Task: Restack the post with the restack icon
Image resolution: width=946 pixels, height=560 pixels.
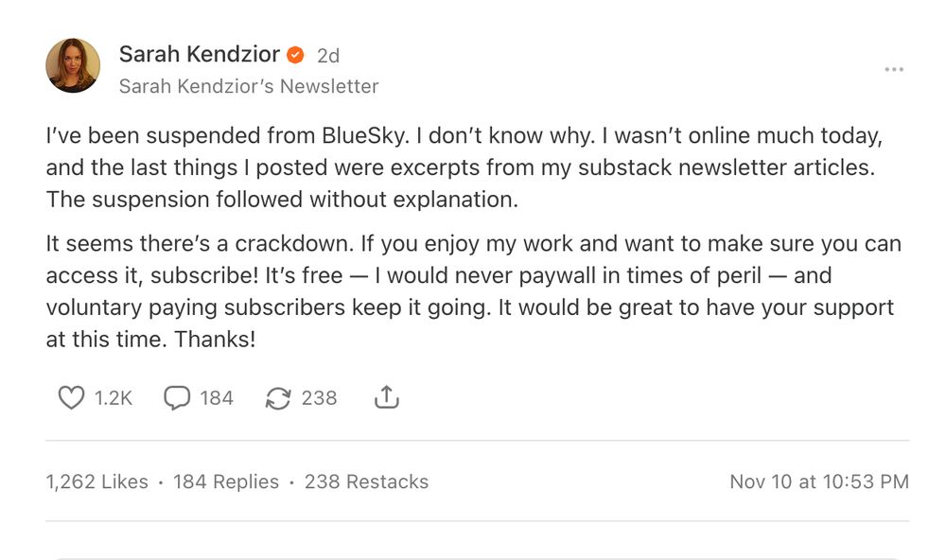Action: pos(277,397)
